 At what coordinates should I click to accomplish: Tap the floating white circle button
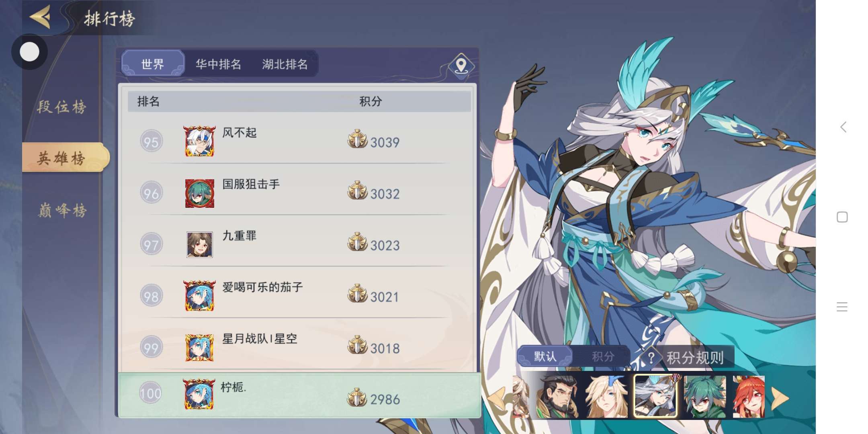coord(29,51)
